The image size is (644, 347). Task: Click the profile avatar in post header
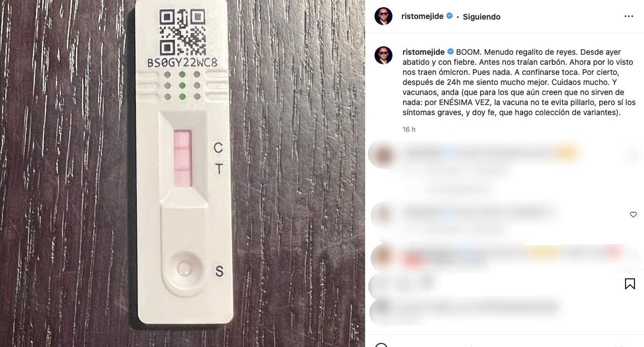[x=383, y=16]
